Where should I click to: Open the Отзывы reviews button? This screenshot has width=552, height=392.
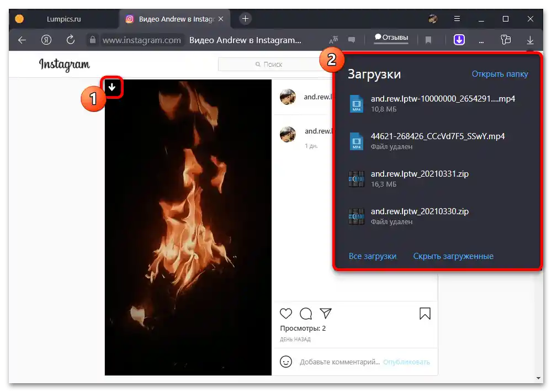[x=391, y=38]
